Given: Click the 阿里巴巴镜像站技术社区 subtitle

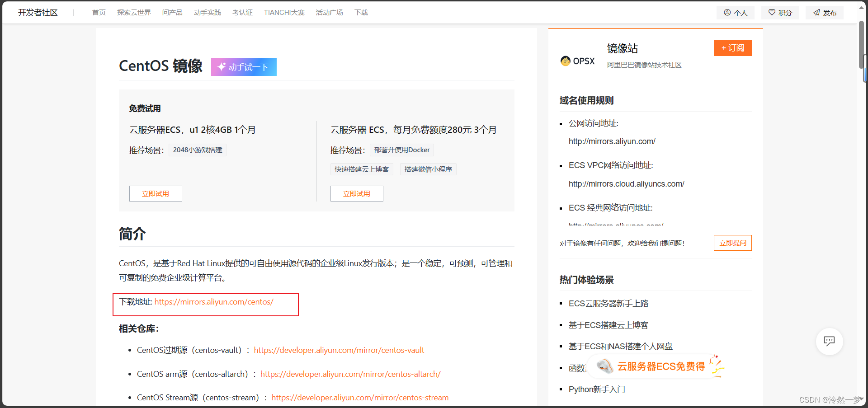Looking at the screenshot, I should (x=644, y=65).
